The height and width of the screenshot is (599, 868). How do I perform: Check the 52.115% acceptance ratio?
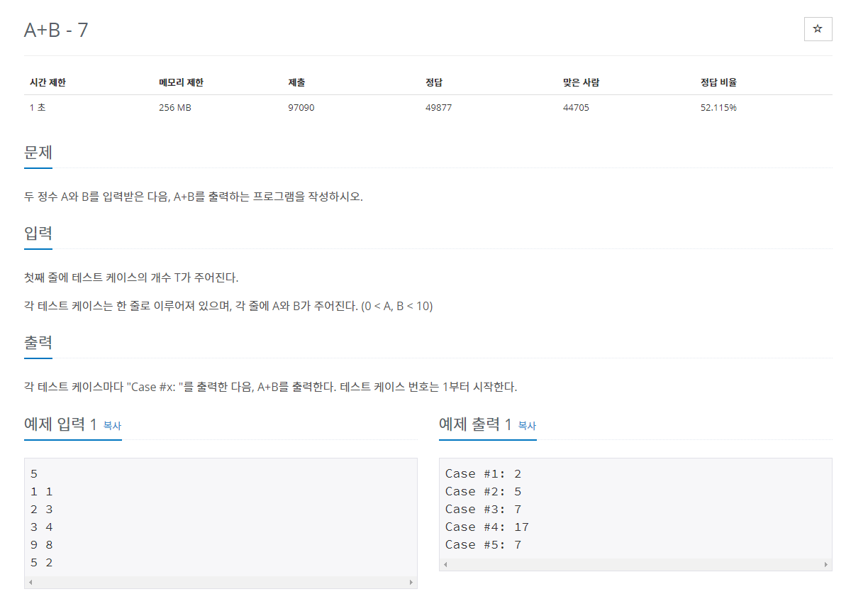click(718, 107)
